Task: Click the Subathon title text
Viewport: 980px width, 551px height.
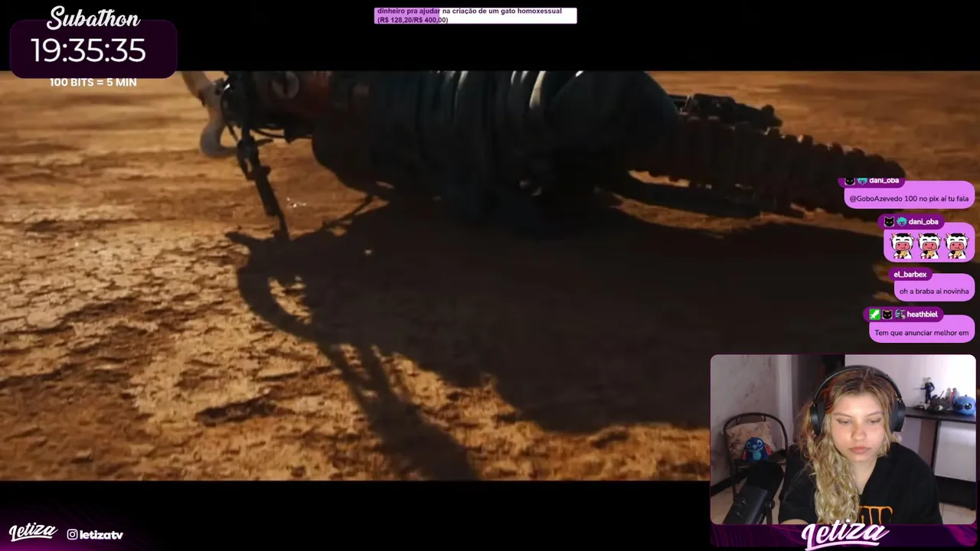Action: click(x=93, y=18)
